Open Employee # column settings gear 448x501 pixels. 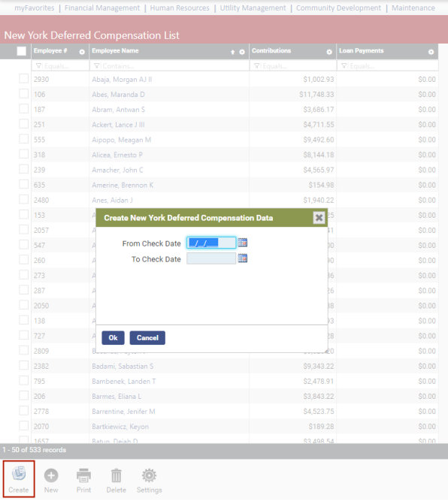(82, 52)
